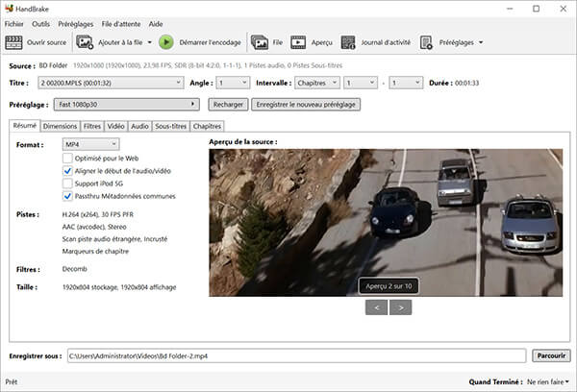Enable Optimisé pour le Web checkbox
The image size is (577, 392).
point(67,159)
